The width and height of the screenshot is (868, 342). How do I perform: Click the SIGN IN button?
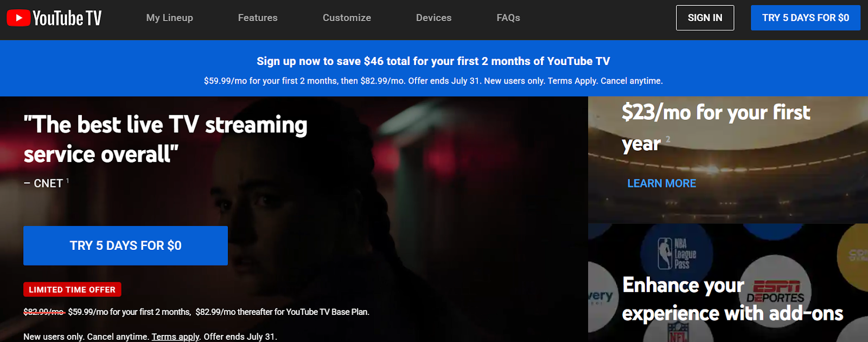pos(705,18)
